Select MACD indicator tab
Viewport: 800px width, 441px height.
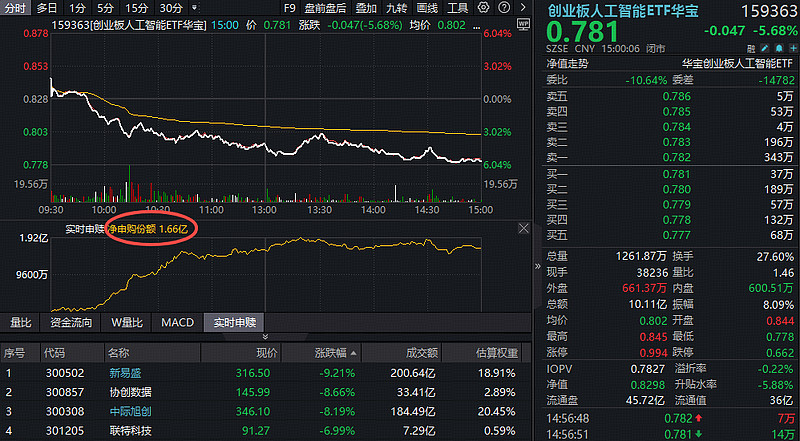click(178, 323)
